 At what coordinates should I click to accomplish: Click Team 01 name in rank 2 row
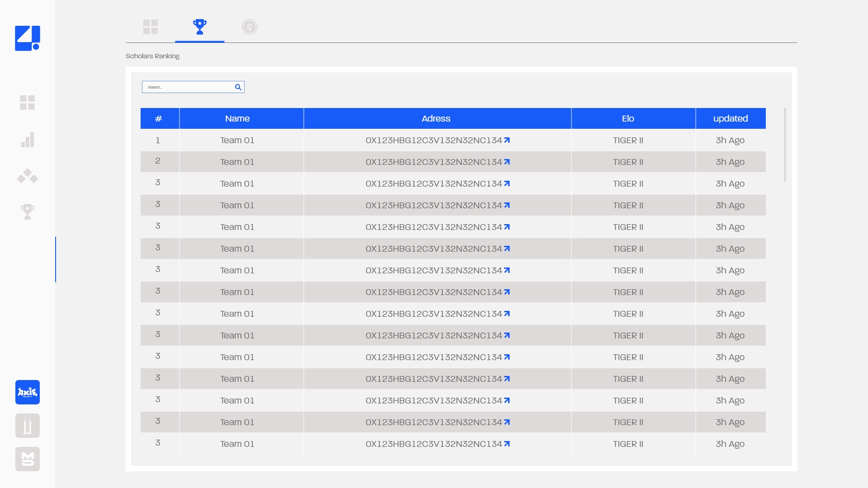[x=237, y=162]
